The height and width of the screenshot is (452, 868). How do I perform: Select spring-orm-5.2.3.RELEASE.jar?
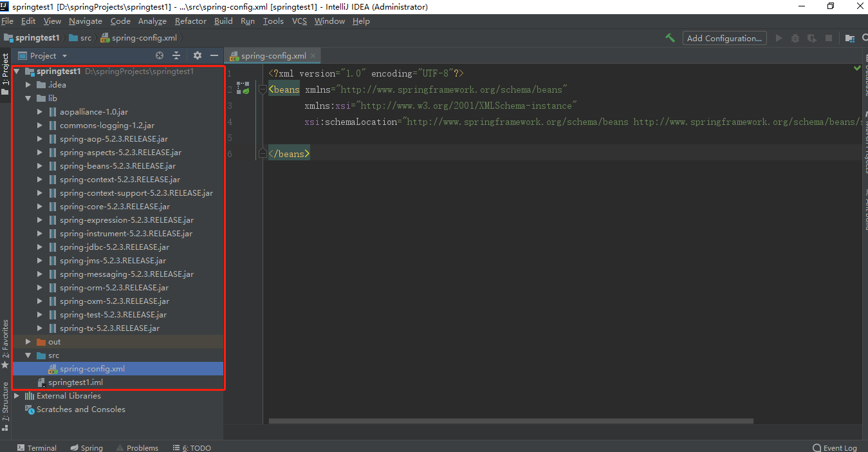114,288
